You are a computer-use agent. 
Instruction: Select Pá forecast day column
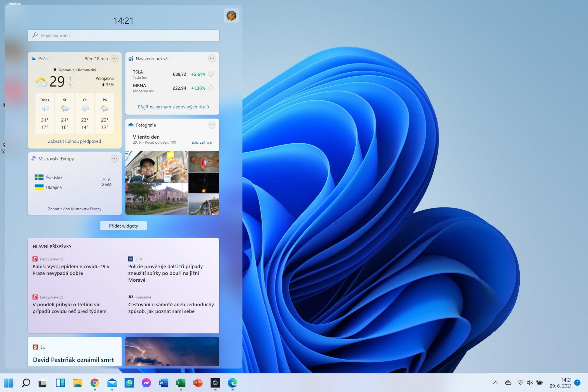pos(105,114)
